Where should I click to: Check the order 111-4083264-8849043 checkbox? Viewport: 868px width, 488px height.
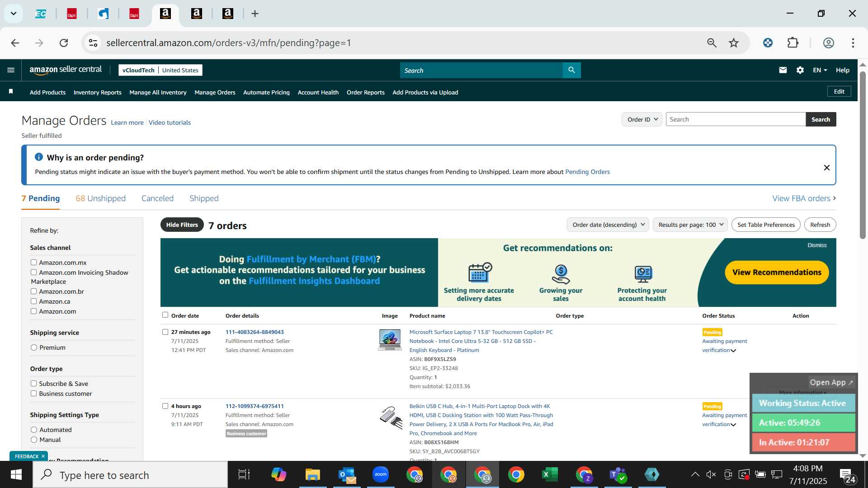tap(165, 332)
